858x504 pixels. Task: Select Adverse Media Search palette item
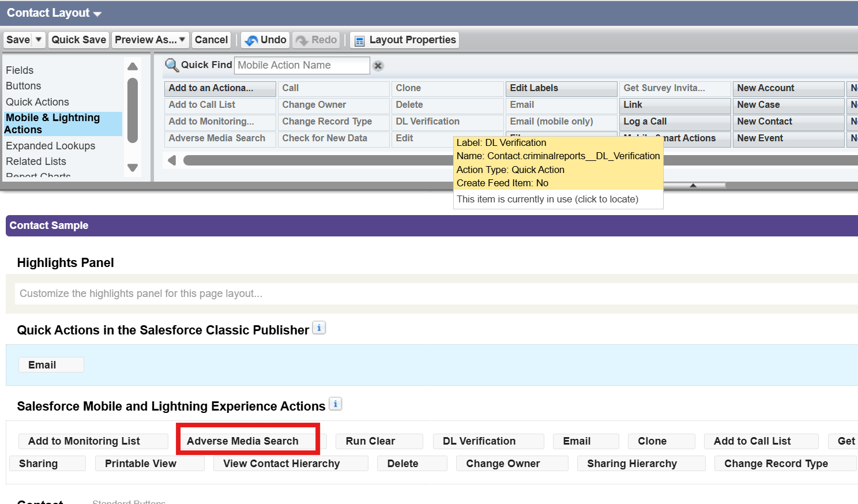click(x=220, y=138)
